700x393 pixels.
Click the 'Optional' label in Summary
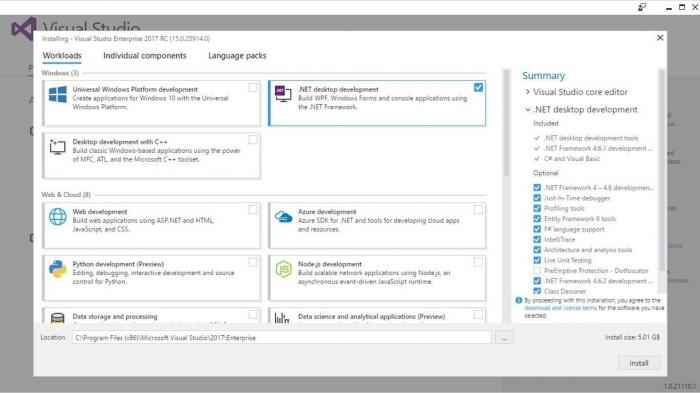pyautogui.click(x=546, y=173)
